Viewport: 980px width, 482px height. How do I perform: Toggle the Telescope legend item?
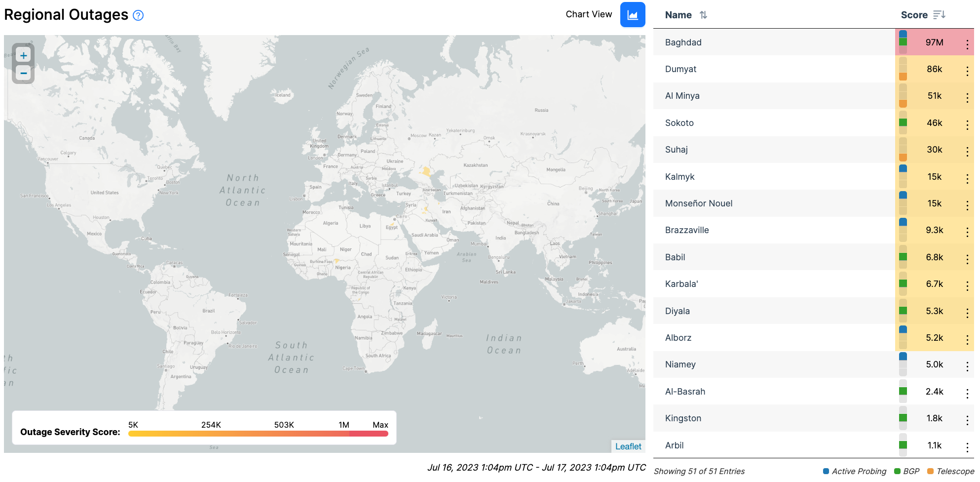[x=950, y=471]
